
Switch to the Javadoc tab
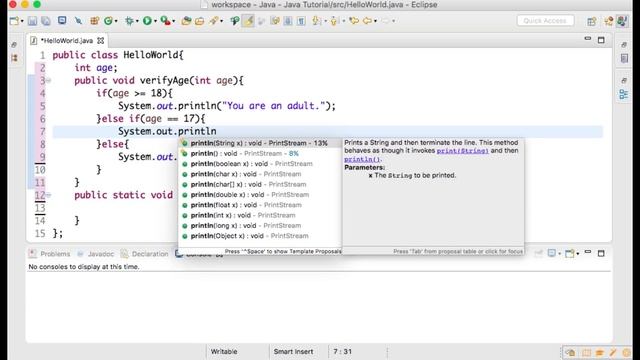tap(96, 254)
